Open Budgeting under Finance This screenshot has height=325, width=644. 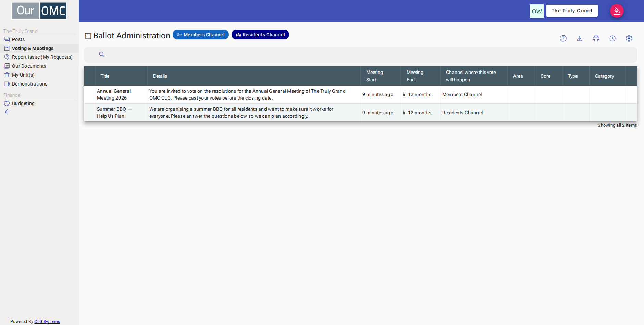tap(39, 103)
